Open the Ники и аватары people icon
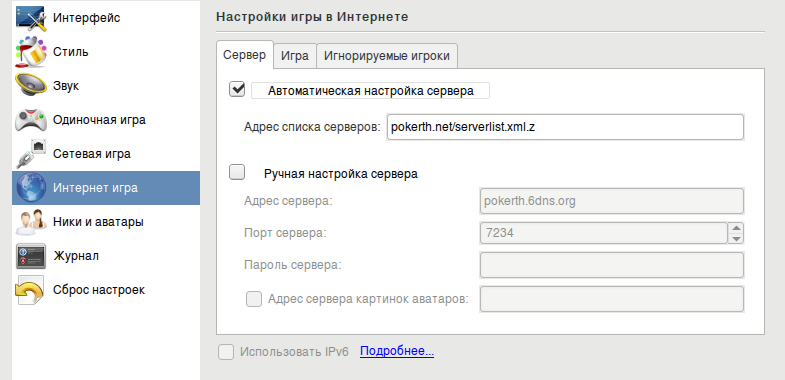The image size is (785, 380). pos(31,222)
